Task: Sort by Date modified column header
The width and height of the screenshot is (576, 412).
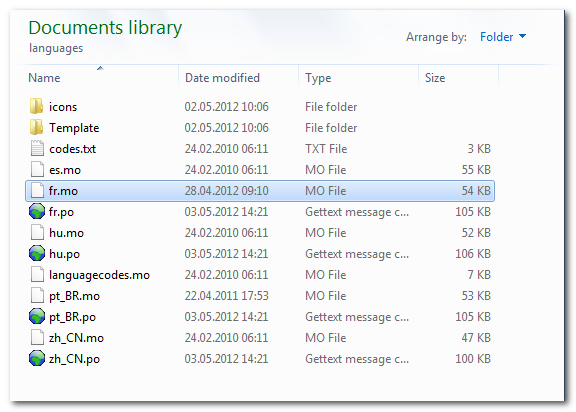Action: 222,78
